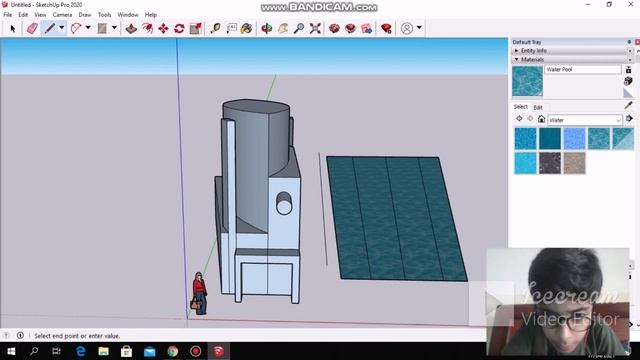Choose the bright cyan water swatch
Image resolution: width=640 pixels, height=360 pixels.
click(525, 163)
